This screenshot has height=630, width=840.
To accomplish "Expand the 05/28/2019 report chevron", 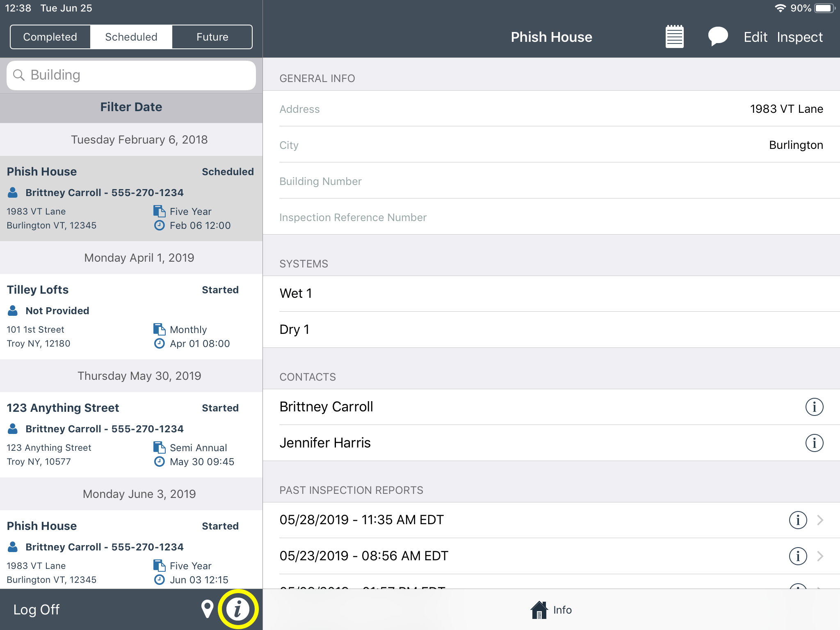I will (820, 520).
